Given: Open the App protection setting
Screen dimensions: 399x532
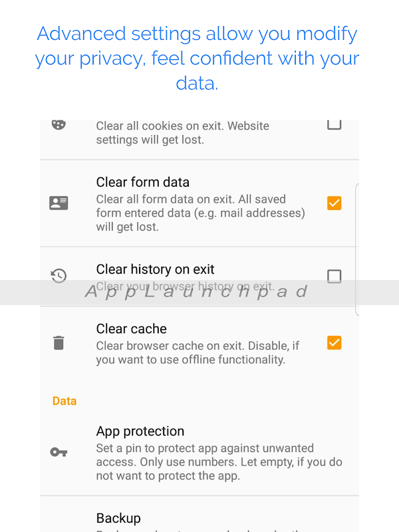Looking at the screenshot, I should point(140,431).
